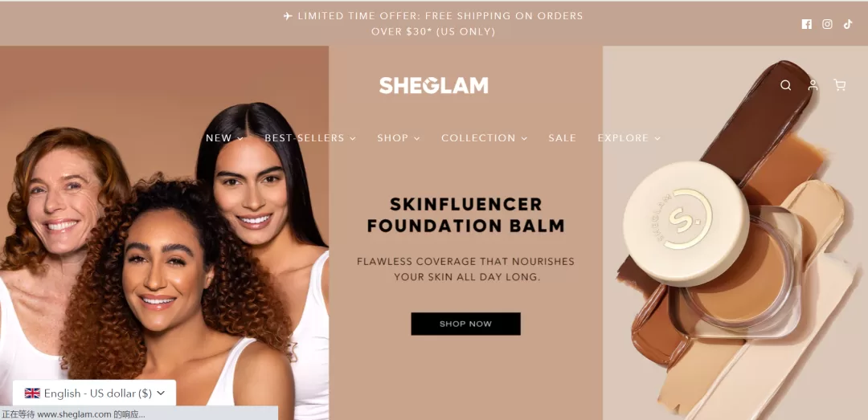Click the UK flag icon
The image size is (868, 420).
tap(33, 393)
